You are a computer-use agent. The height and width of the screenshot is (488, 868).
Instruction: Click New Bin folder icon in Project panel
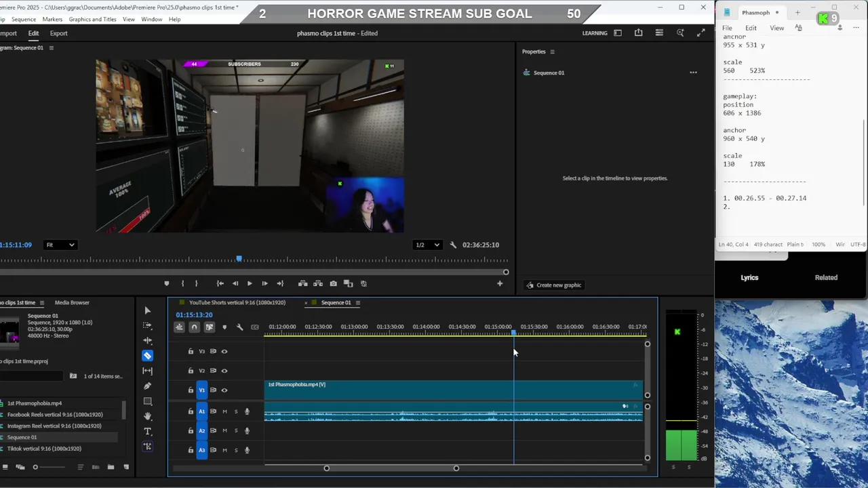point(111,467)
